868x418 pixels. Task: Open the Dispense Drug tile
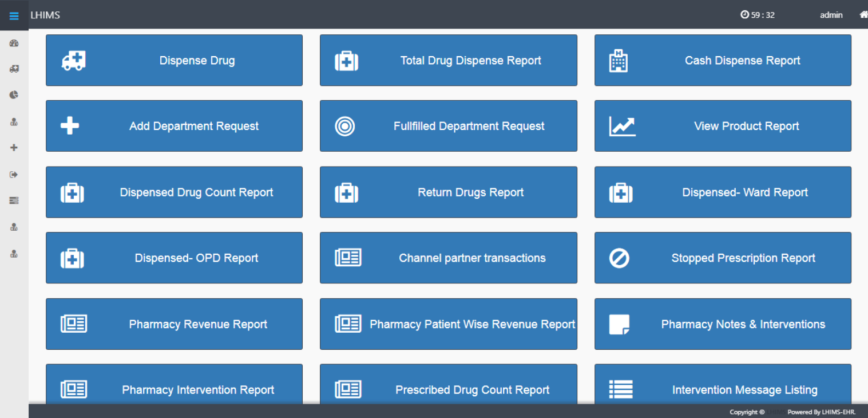click(174, 60)
